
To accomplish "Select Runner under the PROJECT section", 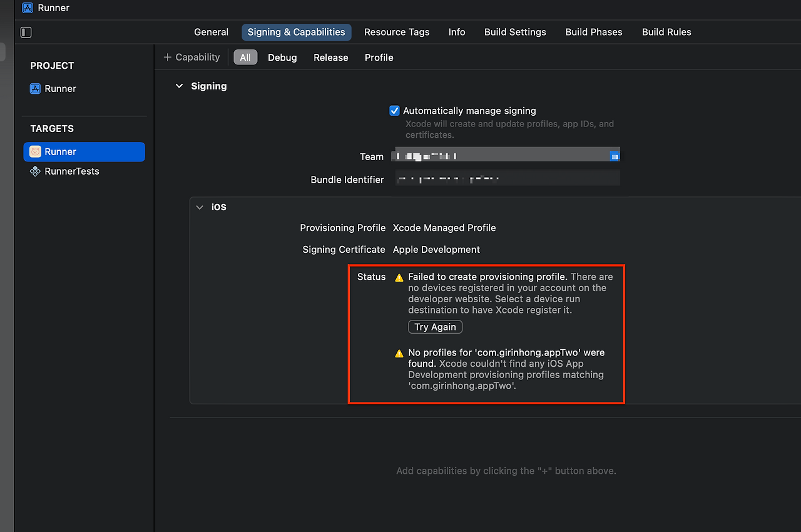I will [53, 89].
